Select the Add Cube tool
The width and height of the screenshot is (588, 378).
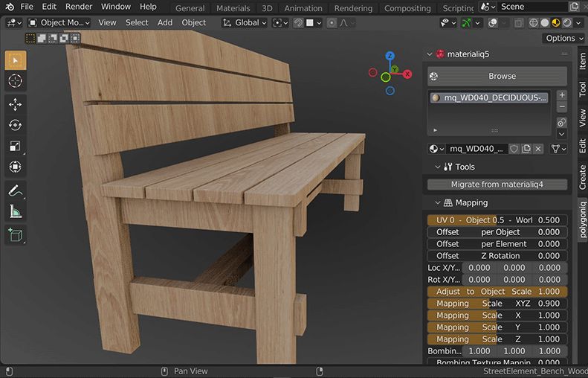[x=16, y=235]
